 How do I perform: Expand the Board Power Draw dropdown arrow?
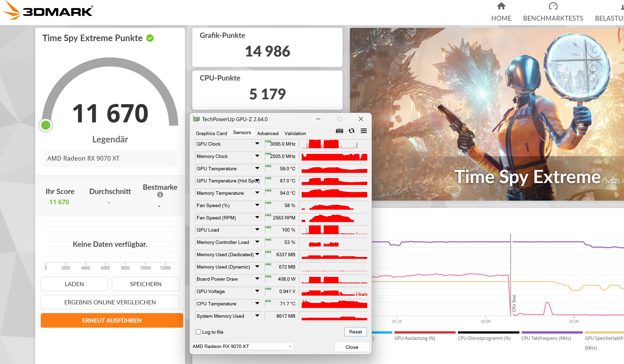[x=257, y=279]
